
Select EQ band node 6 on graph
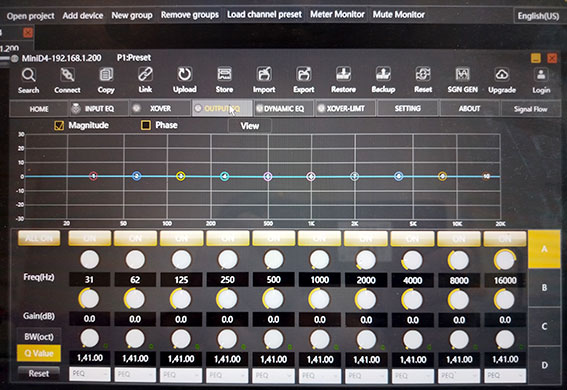(311, 176)
